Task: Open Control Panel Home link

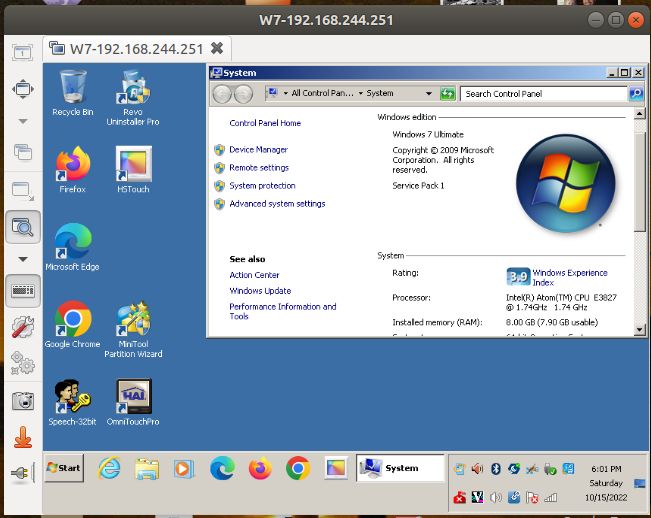Action: pos(265,123)
